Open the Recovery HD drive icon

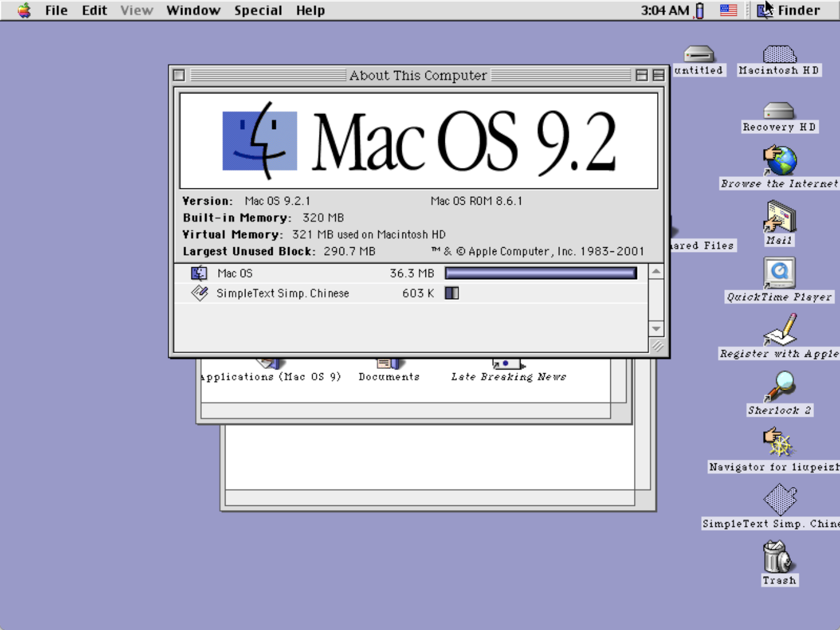pyautogui.click(x=778, y=111)
